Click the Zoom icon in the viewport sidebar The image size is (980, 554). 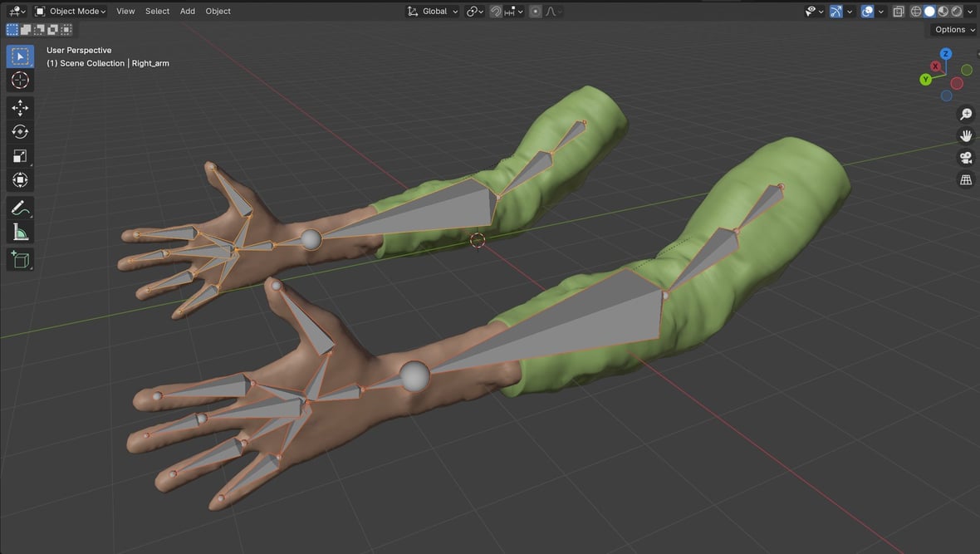966,114
